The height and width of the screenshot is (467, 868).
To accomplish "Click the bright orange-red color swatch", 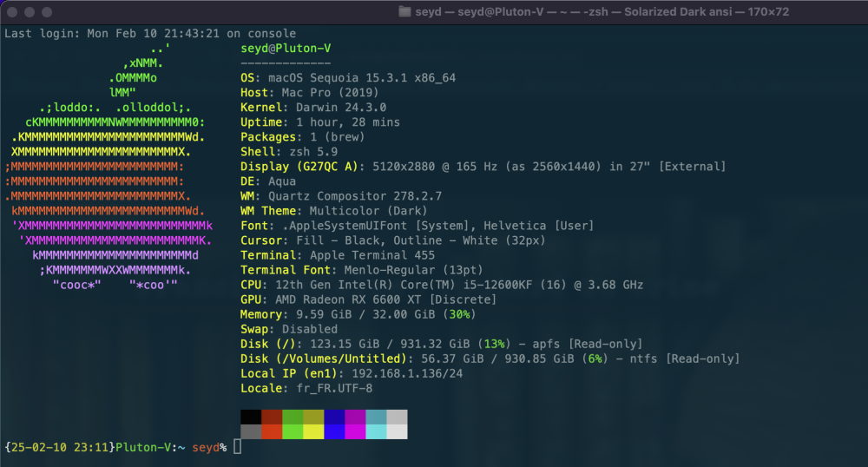I will click(x=272, y=431).
